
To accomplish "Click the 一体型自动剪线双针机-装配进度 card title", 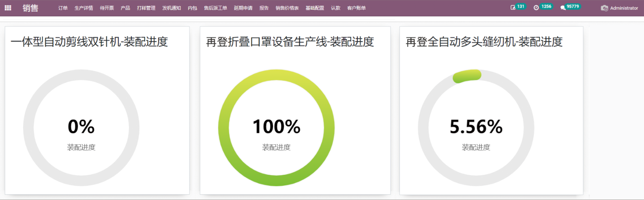I will [89, 42].
